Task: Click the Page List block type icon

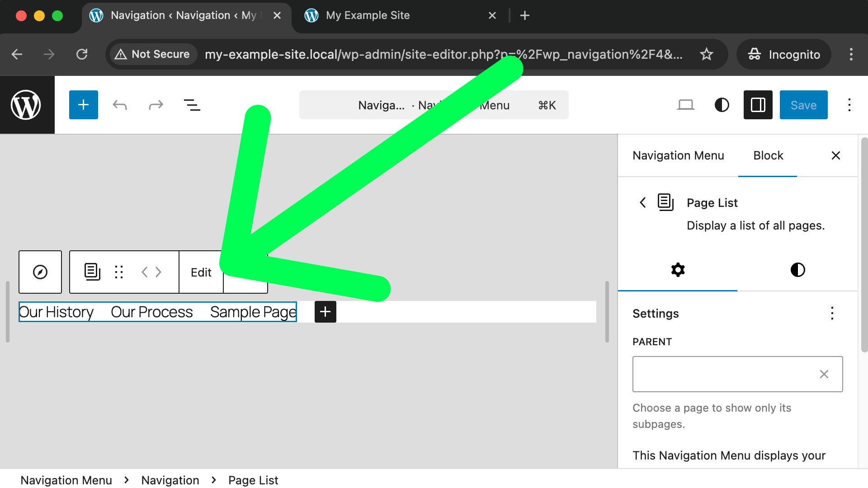Action: point(92,272)
